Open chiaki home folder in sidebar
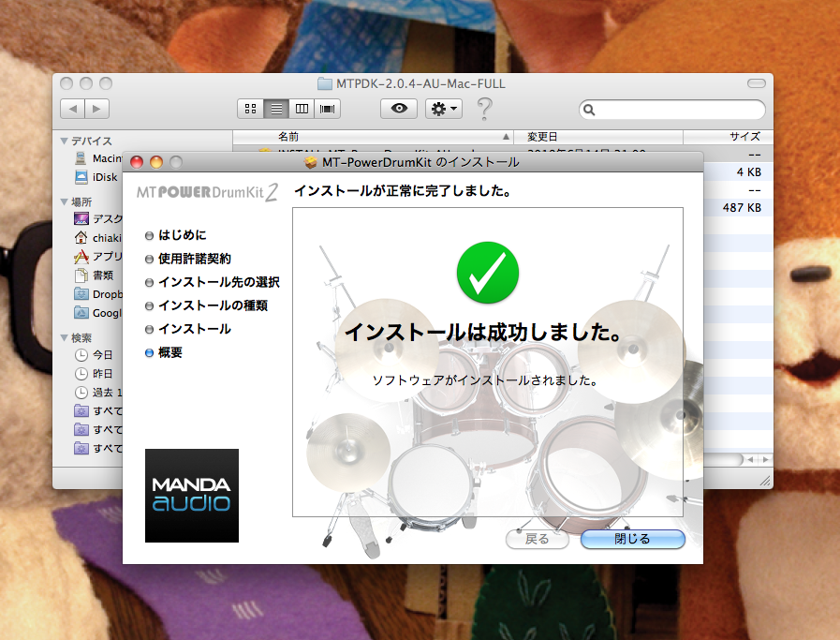 pos(98,237)
